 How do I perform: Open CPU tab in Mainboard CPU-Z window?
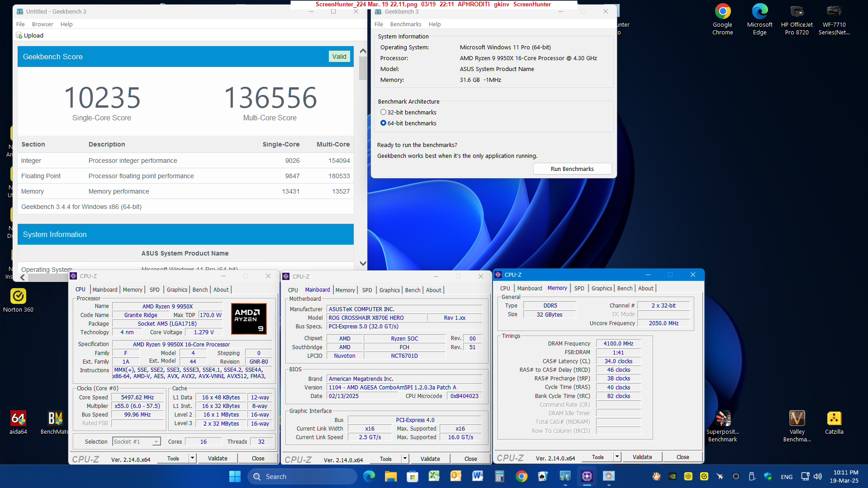pyautogui.click(x=293, y=290)
